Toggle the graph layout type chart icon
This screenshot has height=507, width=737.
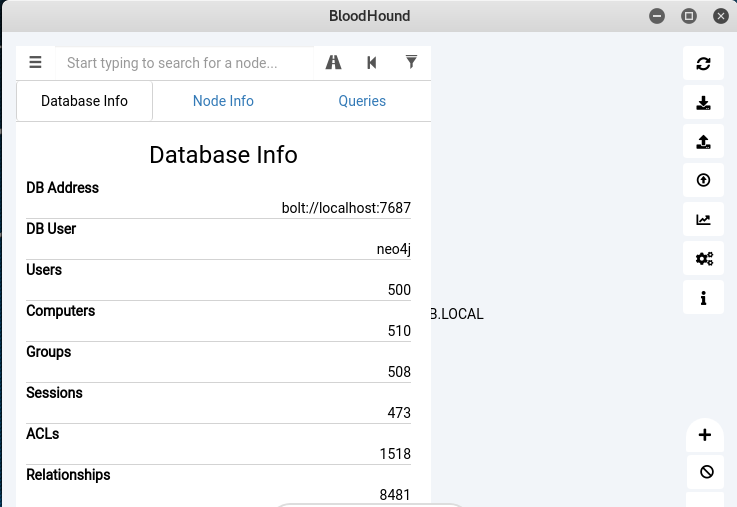pyautogui.click(x=704, y=220)
